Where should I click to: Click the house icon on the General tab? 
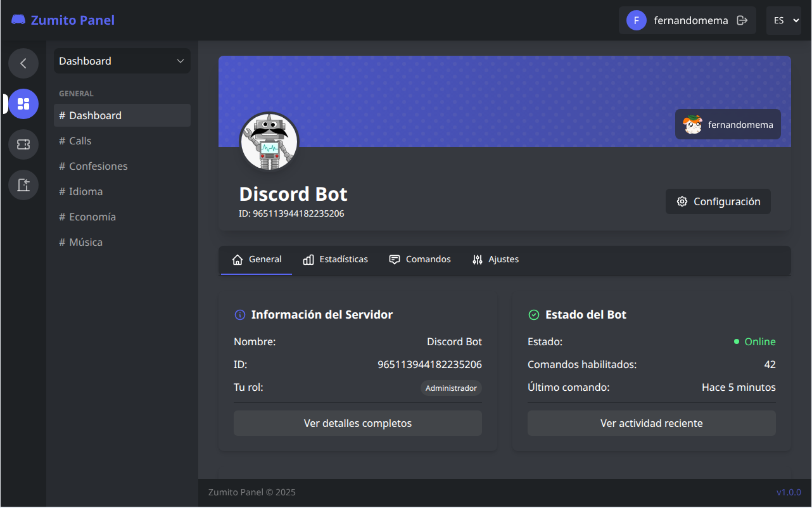coord(238,260)
